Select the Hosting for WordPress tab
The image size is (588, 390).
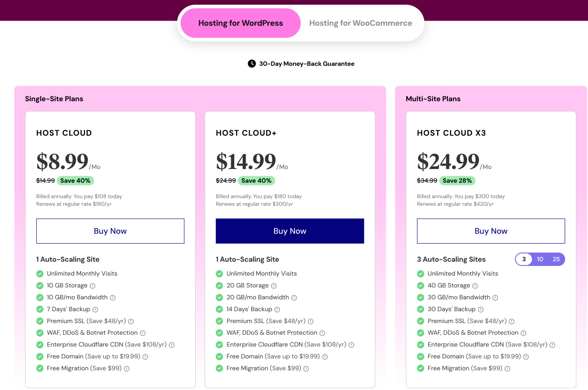tap(240, 23)
